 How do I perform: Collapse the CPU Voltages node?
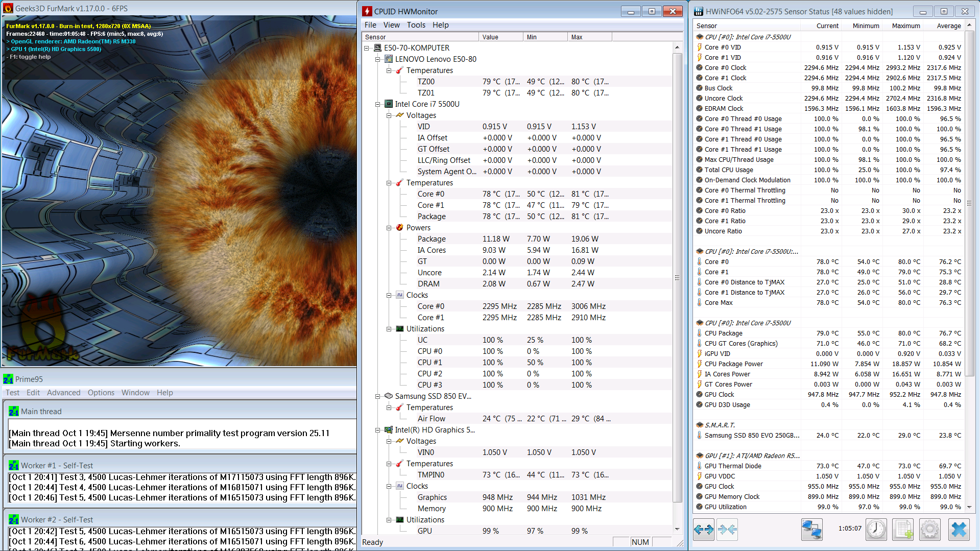point(389,115)
